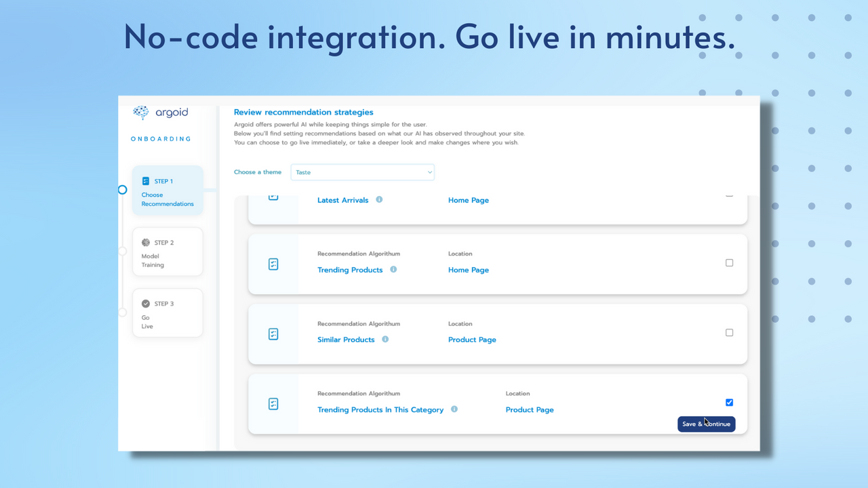Image resolution: width=868 pixels, height=488 pixels.
Task: Click the circular progress marker next to Step 1
Action: 123,190
